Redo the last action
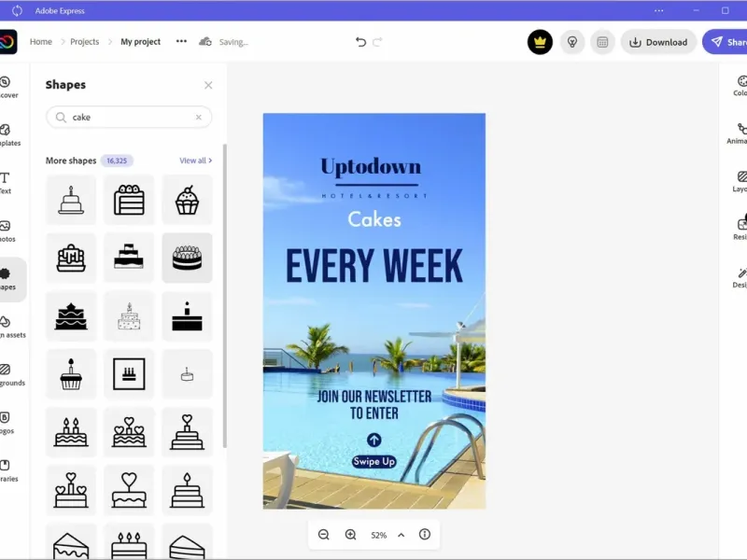This screenshot has width=747, height=560. 377,42
